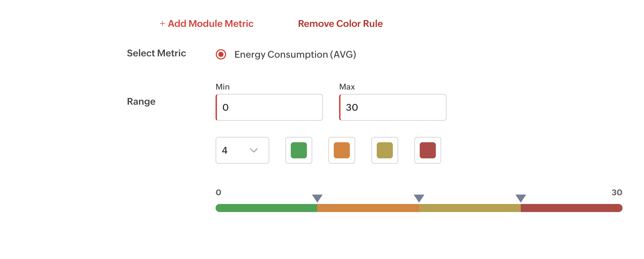The width and height of the screenshot is (644, 259).
Task: Click the green segment of range bar
Action: pyautogui.click(x=267, y=208)
